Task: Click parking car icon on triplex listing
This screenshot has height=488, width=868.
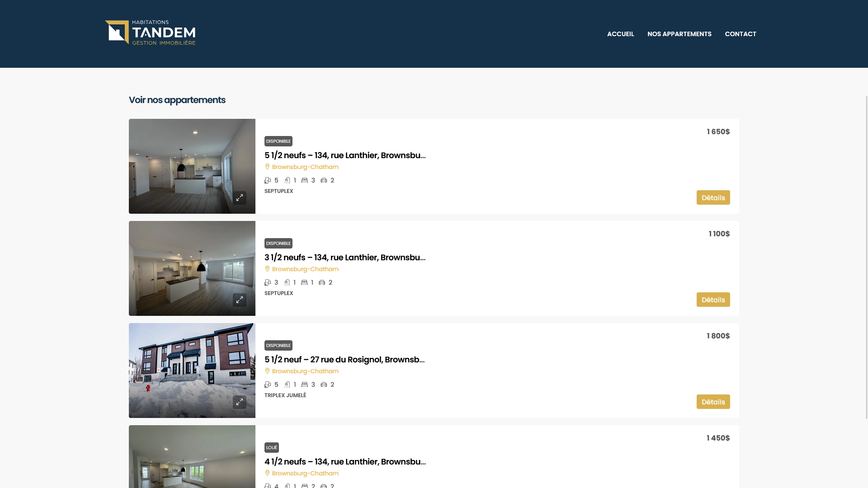Action: click(x=324, y=385)
